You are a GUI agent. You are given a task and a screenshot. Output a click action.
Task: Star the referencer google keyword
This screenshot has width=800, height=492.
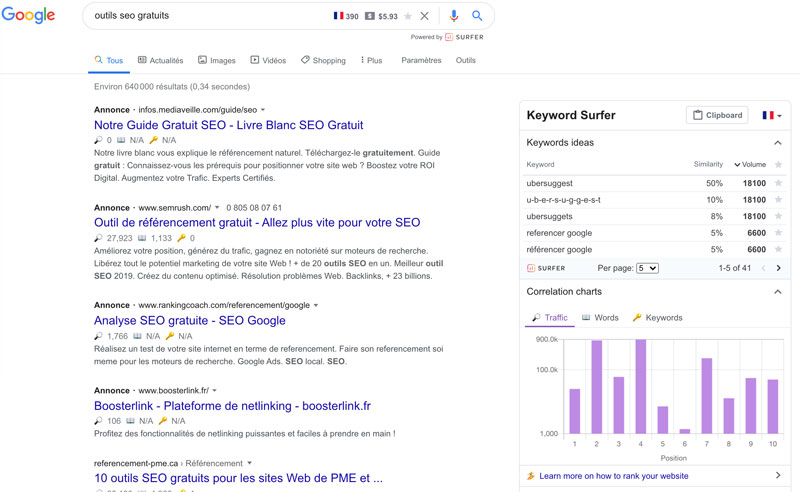[778, 233]
